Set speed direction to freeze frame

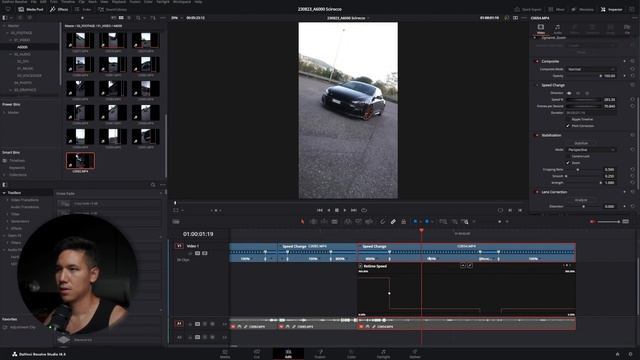pyautogui.click(x=587, y=93)
